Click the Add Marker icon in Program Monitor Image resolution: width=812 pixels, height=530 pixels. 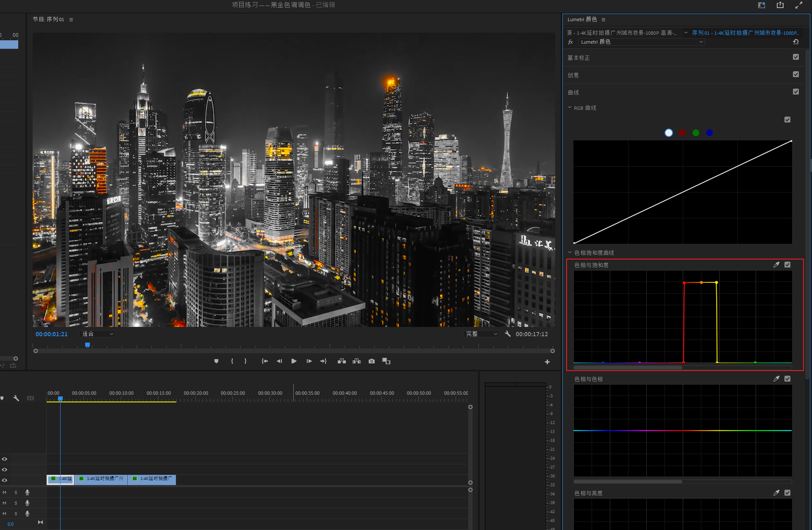(x=216, y=361)
